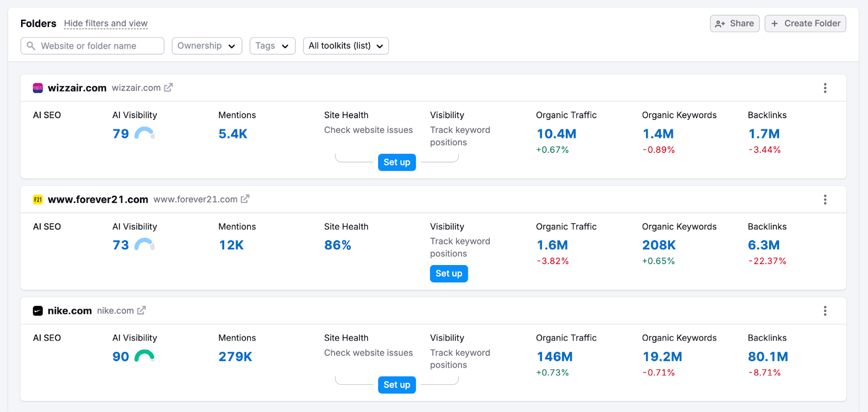Click Hide filters and view link
868x412 pixels.
[106, 23]
